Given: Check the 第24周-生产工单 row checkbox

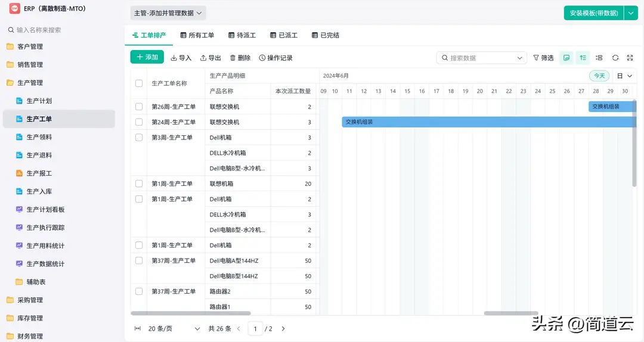Looking at the screenshot, I should pos(139,122).
